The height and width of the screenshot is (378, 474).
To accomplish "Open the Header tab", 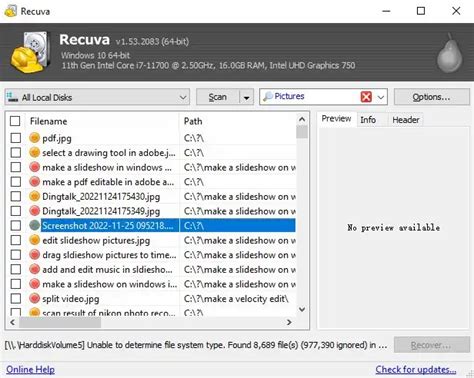I will pos(406,120).
